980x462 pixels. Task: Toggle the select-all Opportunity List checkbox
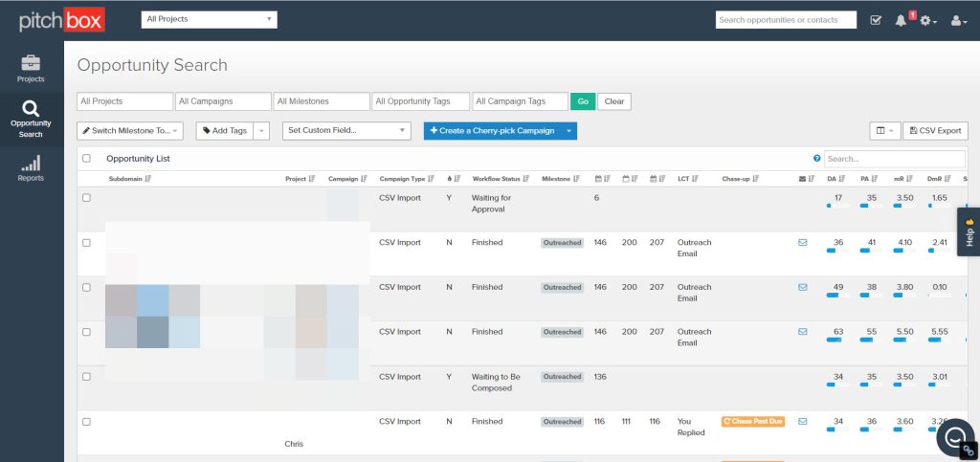(86, 159)
